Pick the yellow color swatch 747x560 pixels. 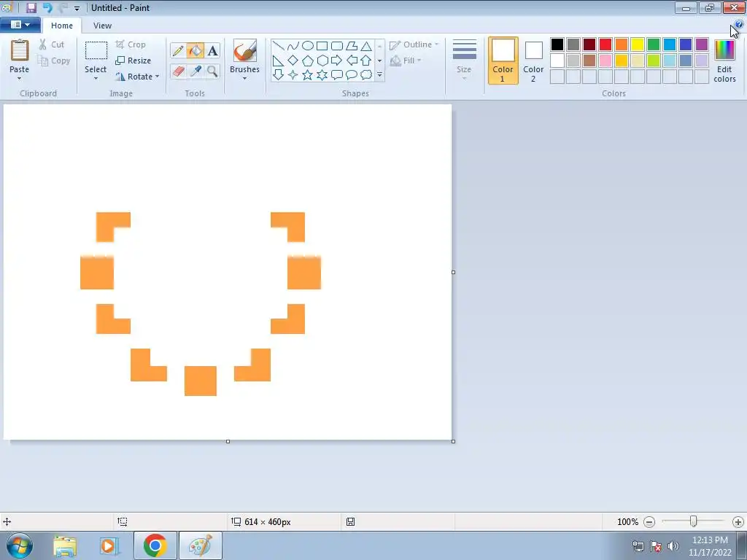(638, 44)
